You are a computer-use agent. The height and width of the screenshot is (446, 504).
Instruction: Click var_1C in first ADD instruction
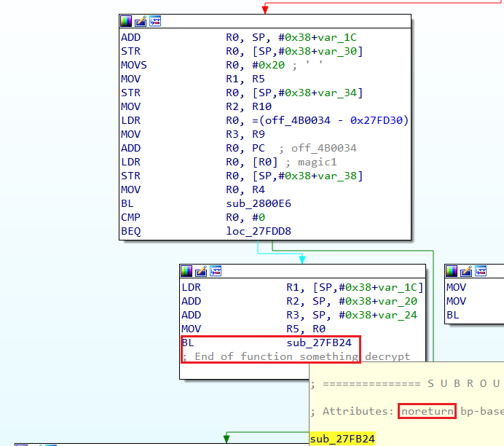coord(337,38)
